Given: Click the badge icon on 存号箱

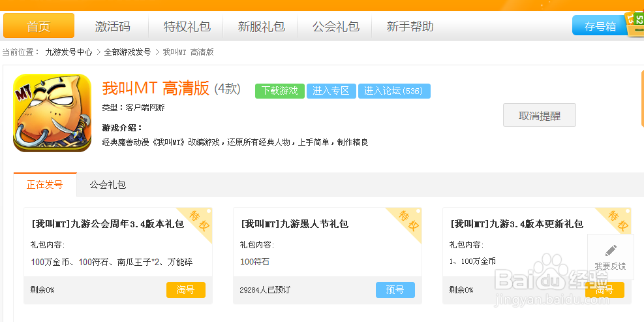Looking at the screenshot, I should coord(635,24).
